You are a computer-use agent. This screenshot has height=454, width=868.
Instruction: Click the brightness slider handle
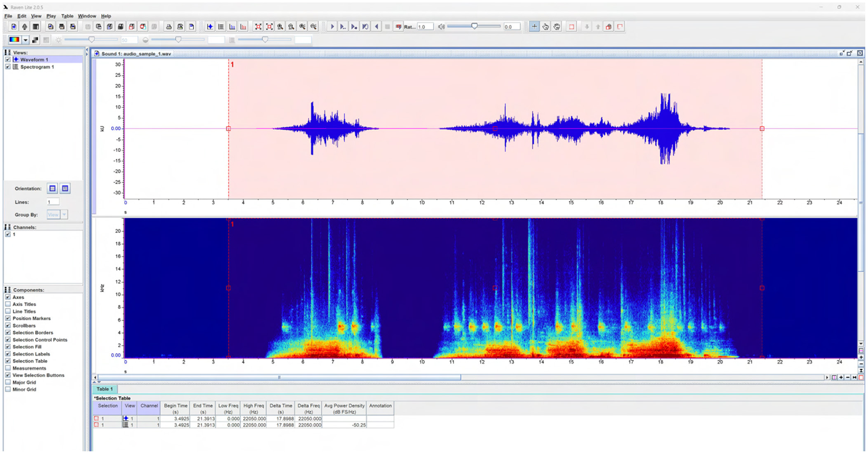tap(92, 39)
